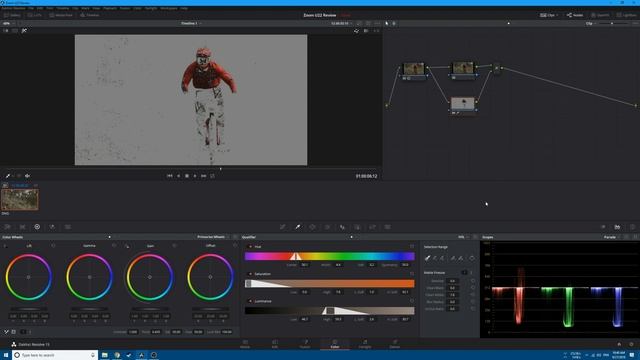Screen dimensions: 640x360
Task: Toggle viewer audio mute speaker icon
Action: click(x=27, y=176)
